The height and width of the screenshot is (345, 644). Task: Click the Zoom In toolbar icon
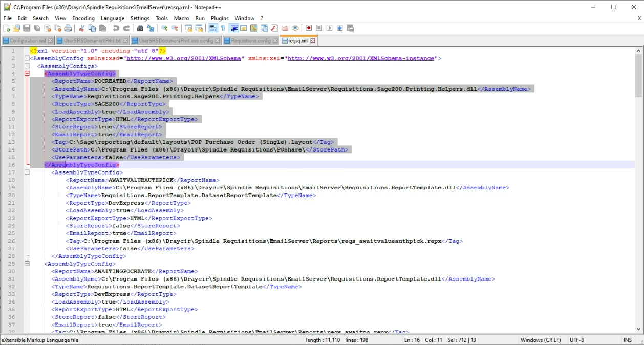[164, 28]
